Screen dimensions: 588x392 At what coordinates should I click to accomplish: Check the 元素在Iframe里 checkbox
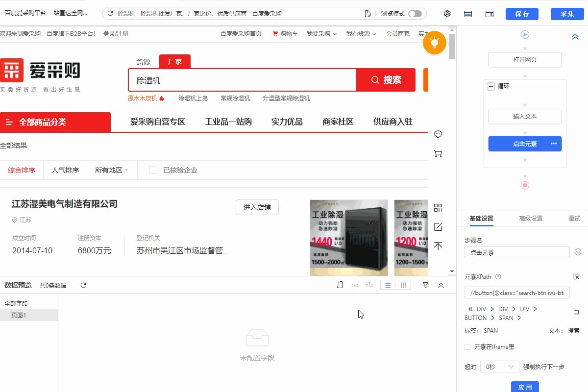point(468,347)
